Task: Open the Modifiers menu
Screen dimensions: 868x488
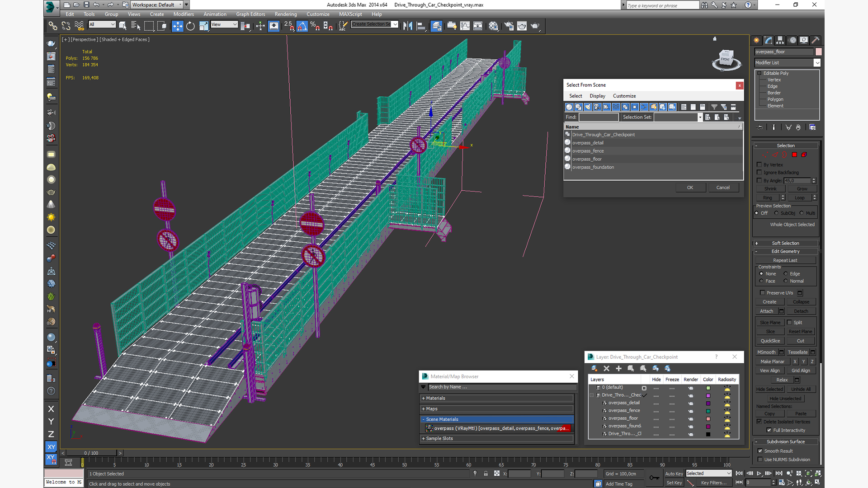Action: [183, 14]
